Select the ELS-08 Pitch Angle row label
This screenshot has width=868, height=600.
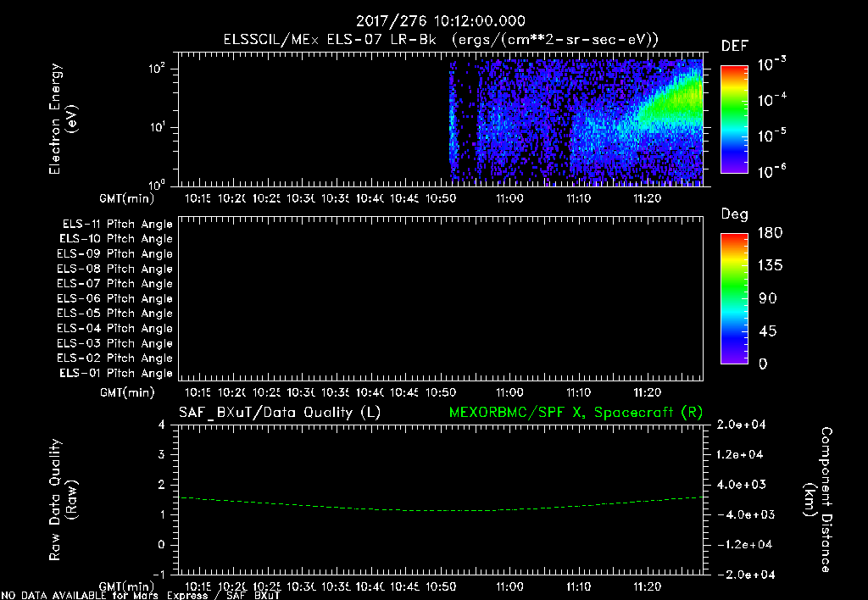tap(114, 269)
